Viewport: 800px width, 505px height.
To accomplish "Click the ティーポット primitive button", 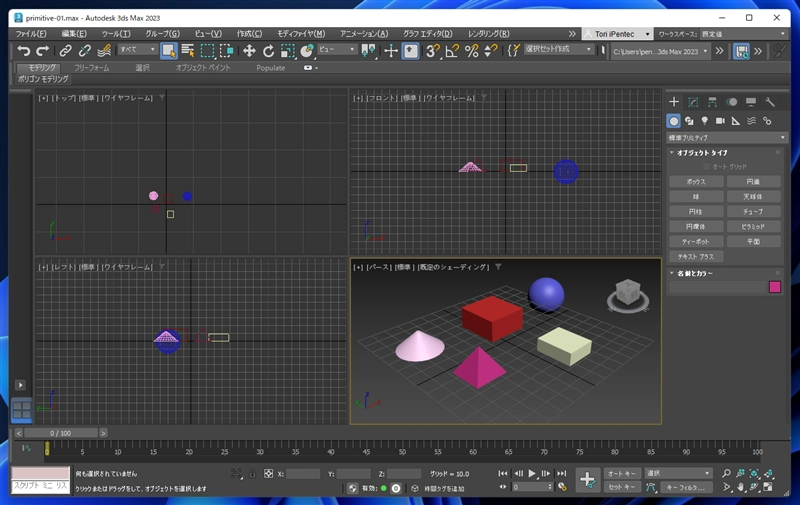I will (696, 241).
